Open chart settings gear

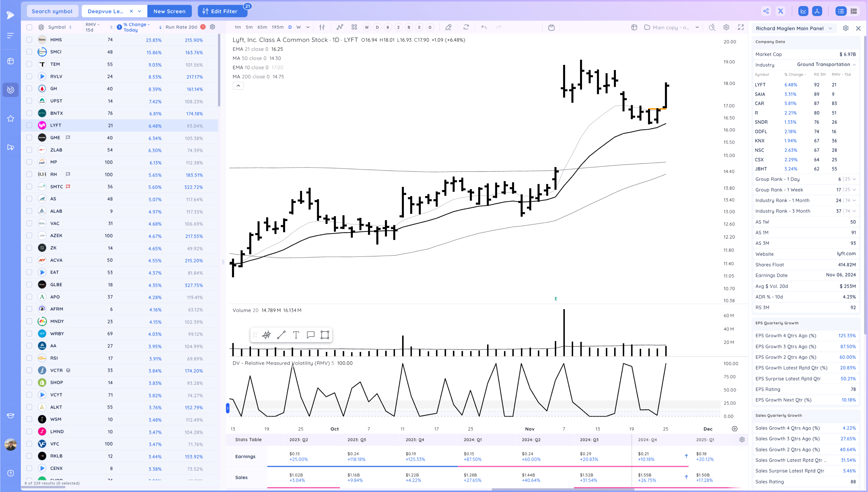tap(726, 27)
